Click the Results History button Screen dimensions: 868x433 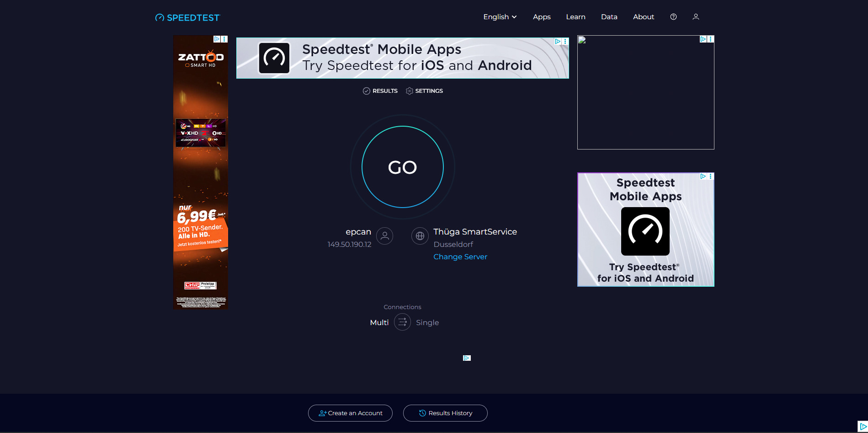pos(445,413)
